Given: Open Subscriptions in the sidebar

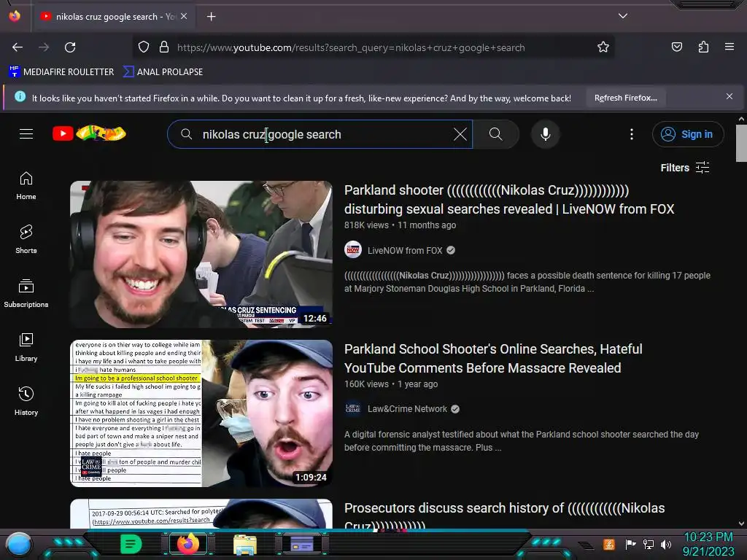Looking at the screenshot, I should coord(26,293).
